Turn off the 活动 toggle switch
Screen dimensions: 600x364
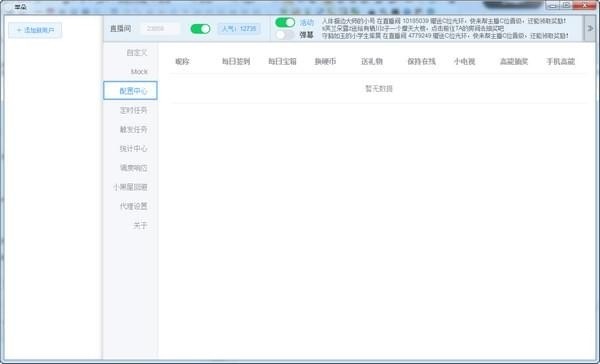(285, 23)
